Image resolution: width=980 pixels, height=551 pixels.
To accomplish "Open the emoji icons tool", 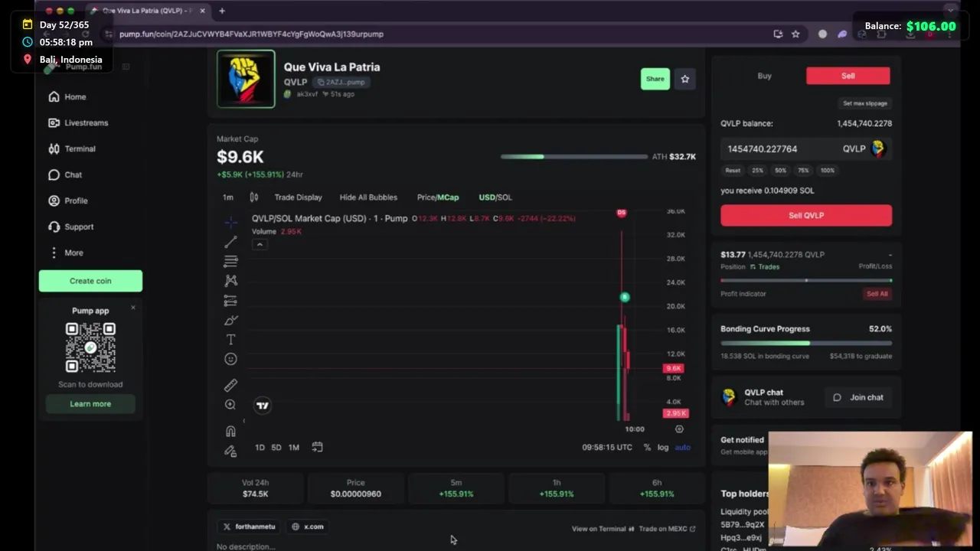I will 230,359.
